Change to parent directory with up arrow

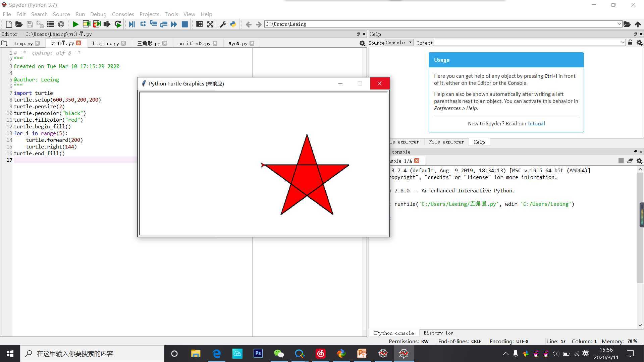[x=638, y=24]
